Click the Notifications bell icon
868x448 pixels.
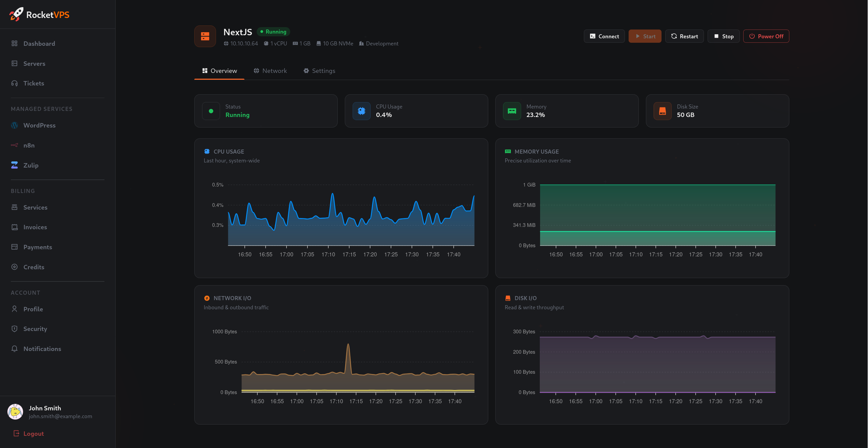(14, 349)
